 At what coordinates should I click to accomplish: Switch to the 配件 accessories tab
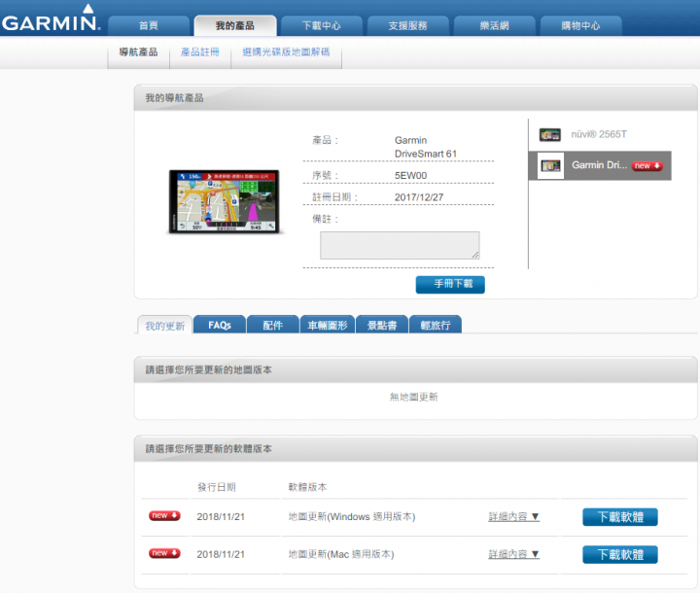click(273, 325)
